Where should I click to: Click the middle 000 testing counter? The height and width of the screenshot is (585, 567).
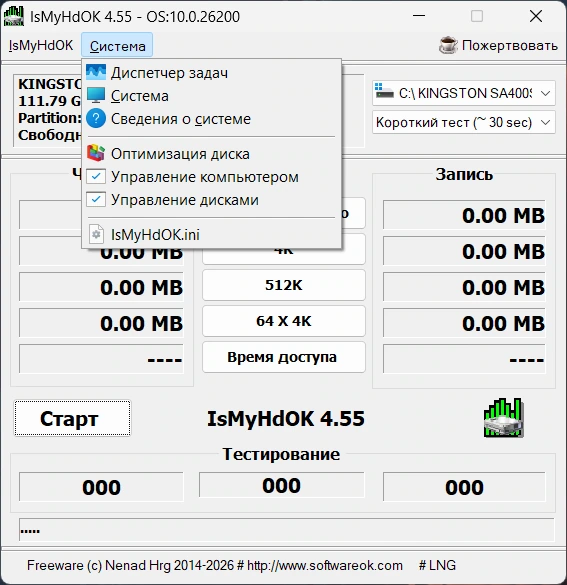click(282, 485)
